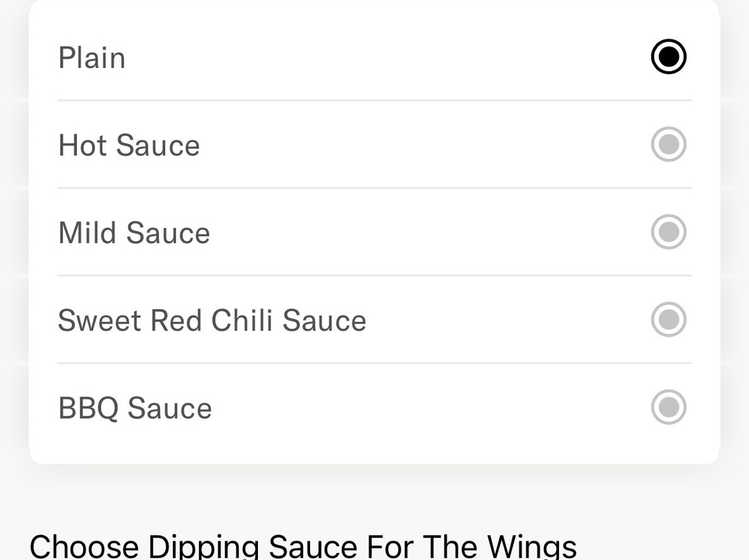Image resolution: width=749 pixels, height=560 pixels.
Task: Click the BBQ Sauce text label
Action: tap(135, 408)
